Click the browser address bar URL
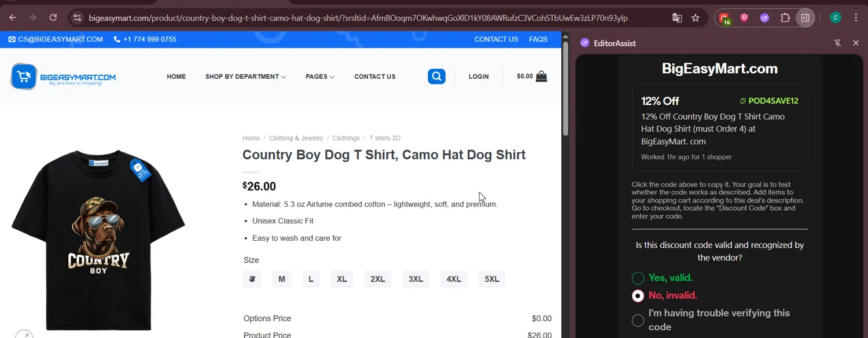 pos(358,18)
